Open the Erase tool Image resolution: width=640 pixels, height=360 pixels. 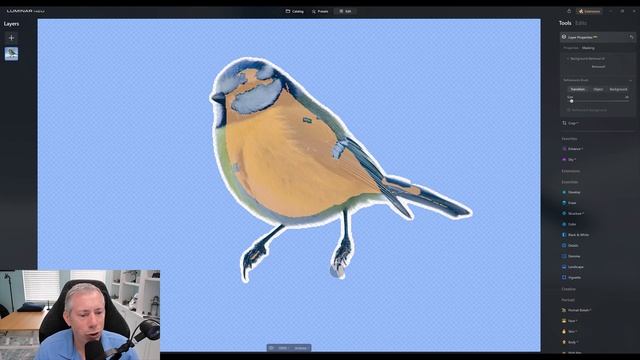(569, 203)
